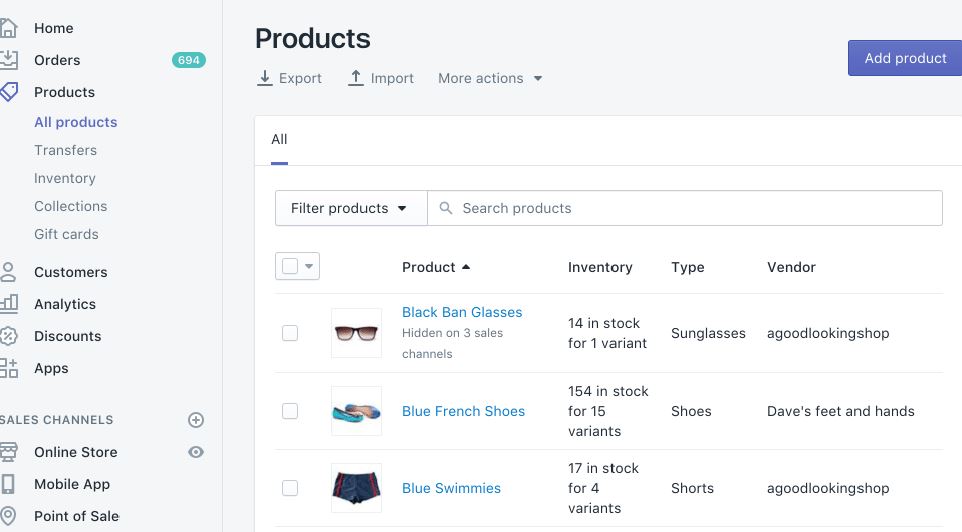Image resolution: width=962 pixels, height=532 pixels.
Task: Click "Dave's feet and hands" vendor
Action: point(841,411)
